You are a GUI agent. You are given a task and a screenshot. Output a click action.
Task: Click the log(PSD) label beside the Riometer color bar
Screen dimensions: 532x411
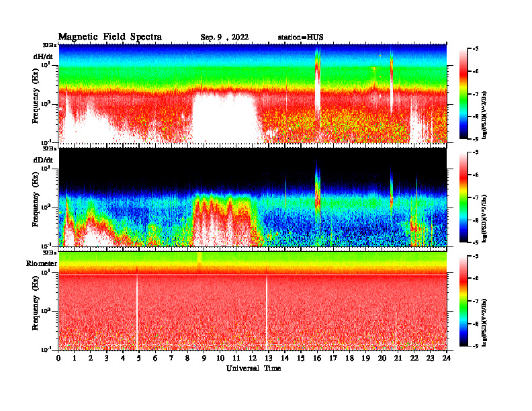tap(485, 322)
